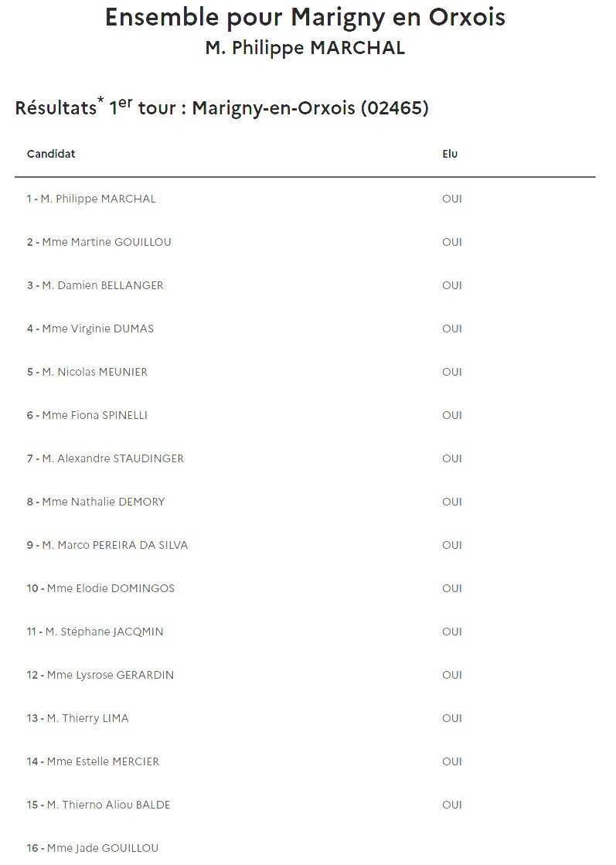Click the 'M. Philippe MARCHAL' subtitle under the title
Screen dimensions: 616x865
point(305,48)
